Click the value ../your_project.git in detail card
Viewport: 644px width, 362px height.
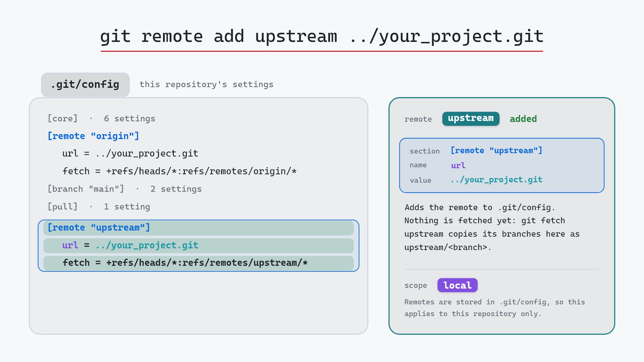point(496,180)
